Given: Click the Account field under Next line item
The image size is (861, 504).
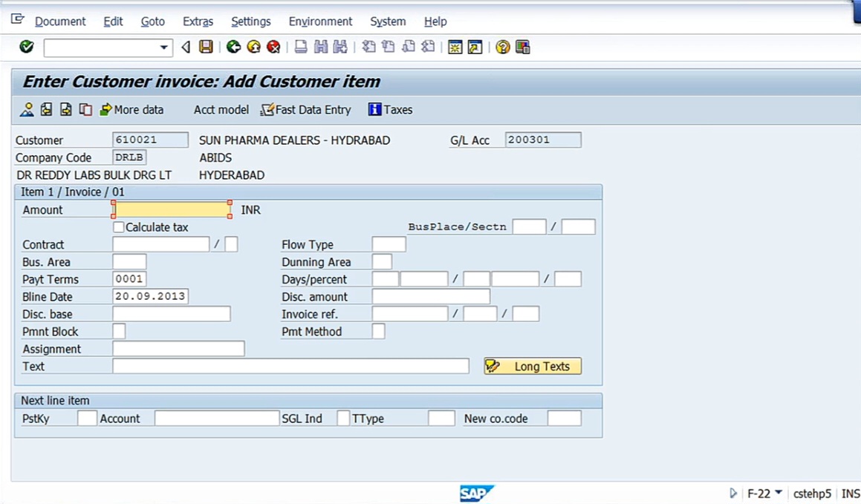Looking at the screenshot, I should pos(217,419).
